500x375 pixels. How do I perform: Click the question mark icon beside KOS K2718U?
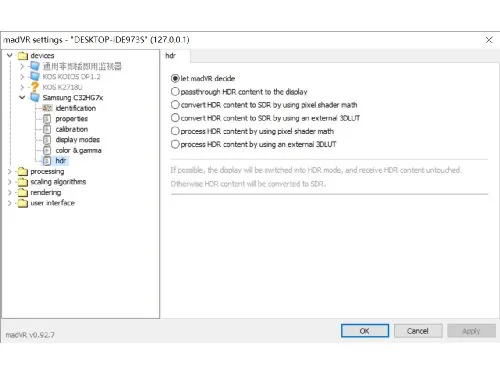point(35,87)
